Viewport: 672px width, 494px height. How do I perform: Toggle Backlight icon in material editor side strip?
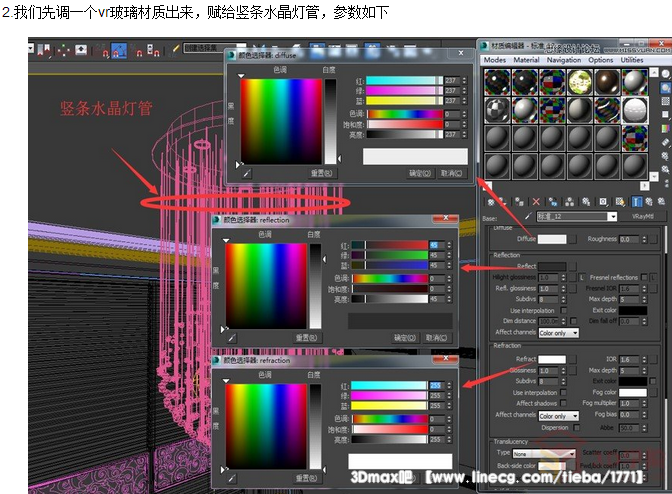point(666,88)
